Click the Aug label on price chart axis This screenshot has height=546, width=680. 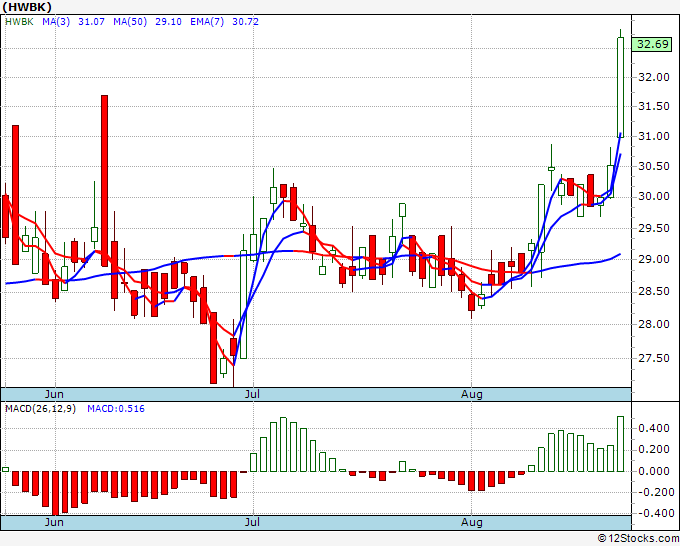(x=471, y=394)
